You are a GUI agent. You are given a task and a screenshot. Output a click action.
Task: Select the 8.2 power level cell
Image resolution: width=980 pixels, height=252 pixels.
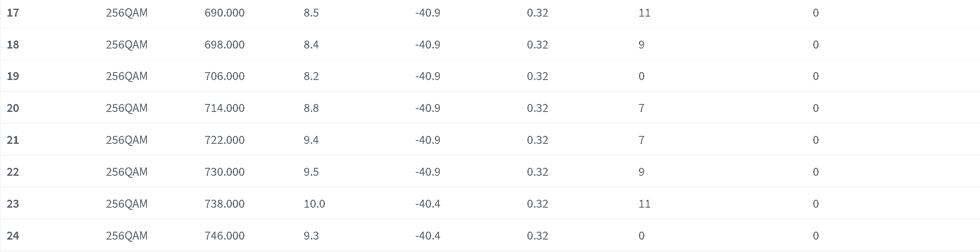(x=311, y=76)
